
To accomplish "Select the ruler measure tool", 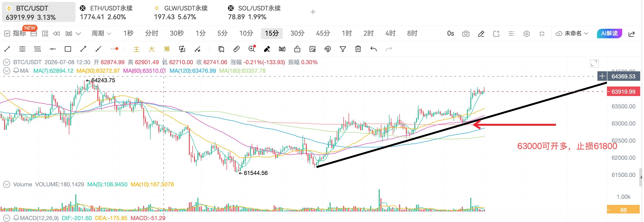I will [237, 49].
